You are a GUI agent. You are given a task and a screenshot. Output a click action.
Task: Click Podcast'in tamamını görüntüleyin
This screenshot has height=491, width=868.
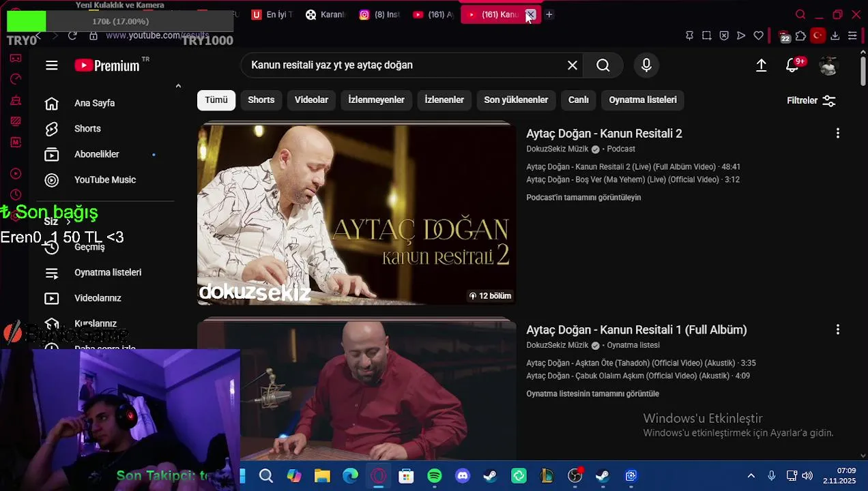coord(583,198)
